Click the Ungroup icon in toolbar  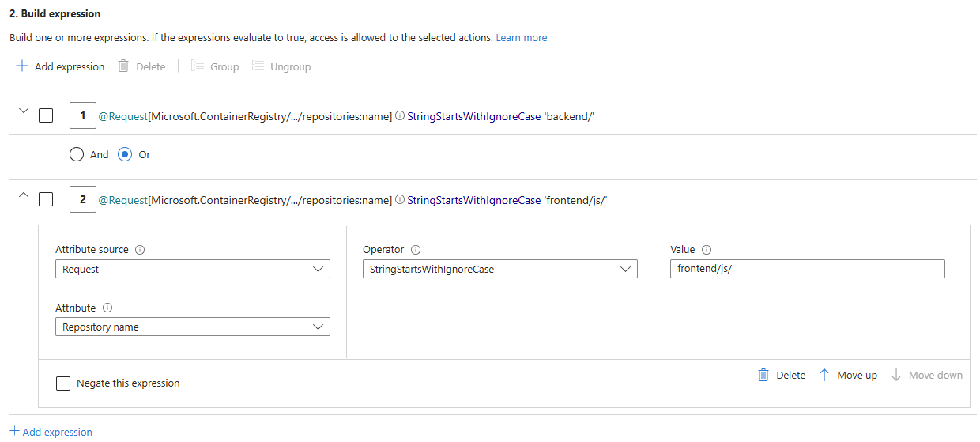(x=258, y=66)
